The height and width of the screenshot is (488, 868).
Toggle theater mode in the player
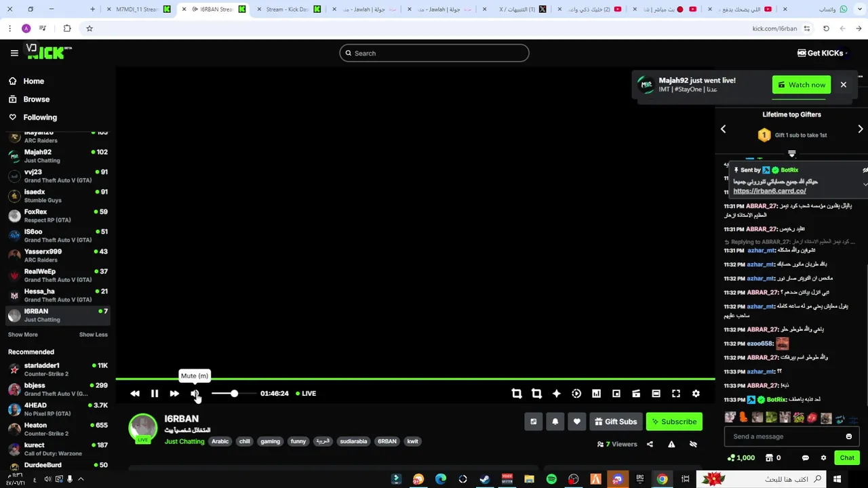click(656, 394)
